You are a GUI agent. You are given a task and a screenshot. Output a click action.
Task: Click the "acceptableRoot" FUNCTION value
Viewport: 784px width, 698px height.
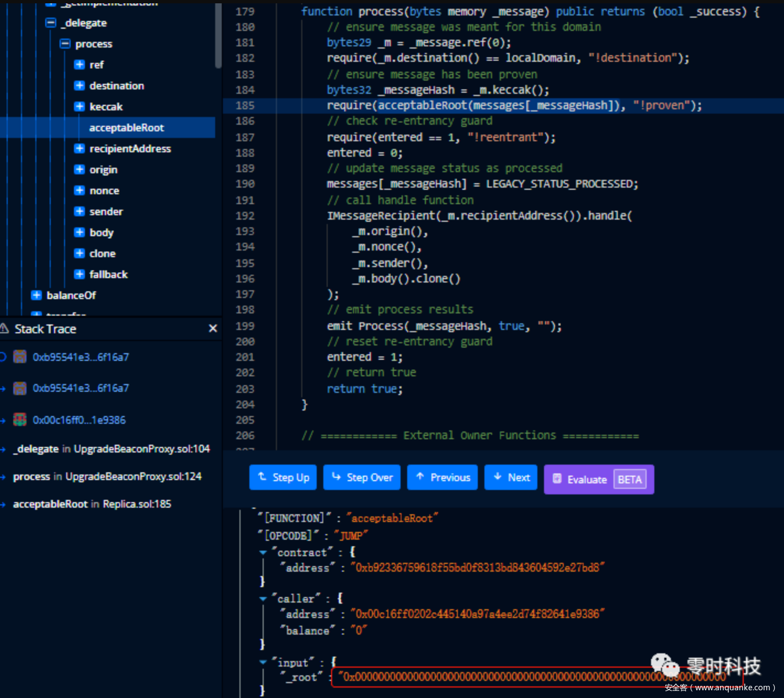[x=392, y=518]
